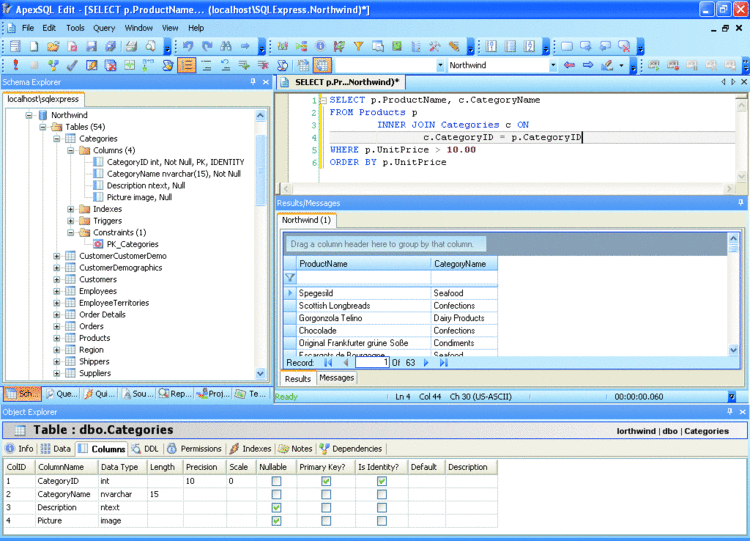Open Print Preview magnifier icon

(150, 46)
